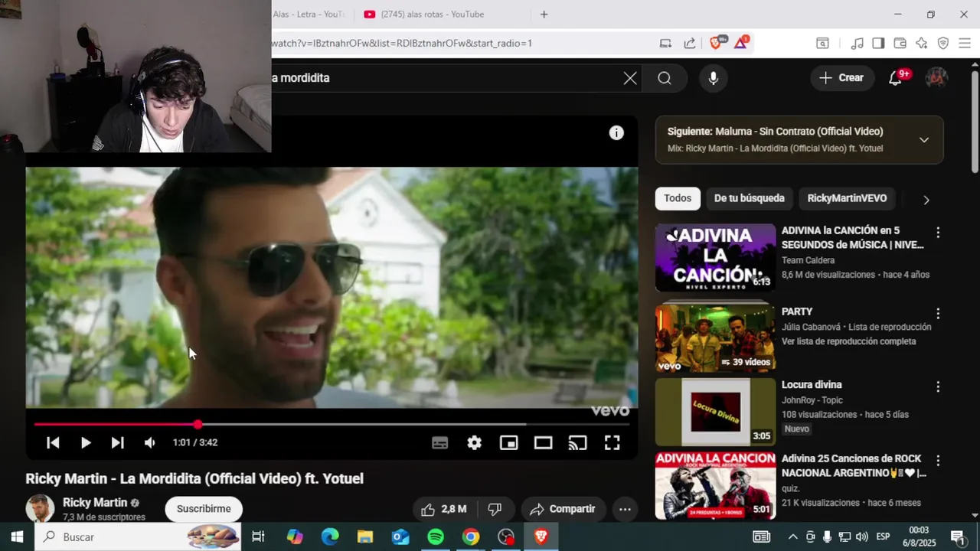Image resolution: width=980 pixels, height=551 pixels.
Task: Open Task View on the taskbar
Action: click(x=258, y=537)
